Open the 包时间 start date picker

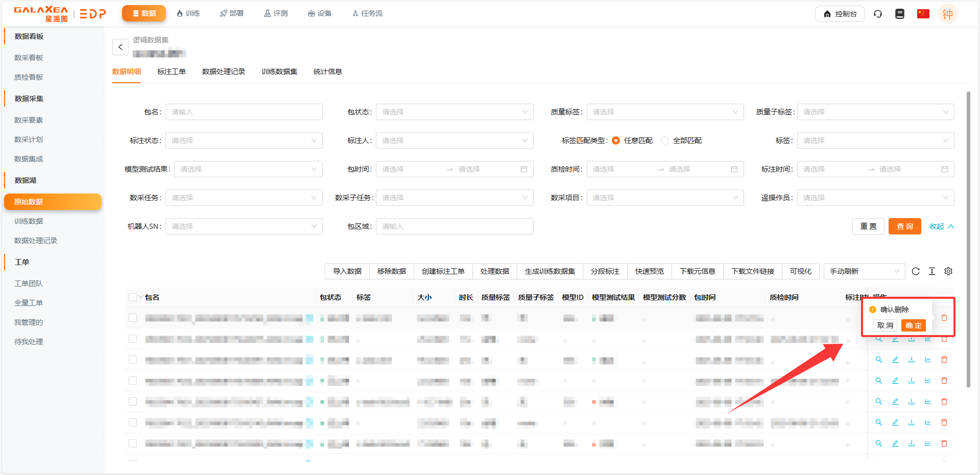tap(409, 169)
